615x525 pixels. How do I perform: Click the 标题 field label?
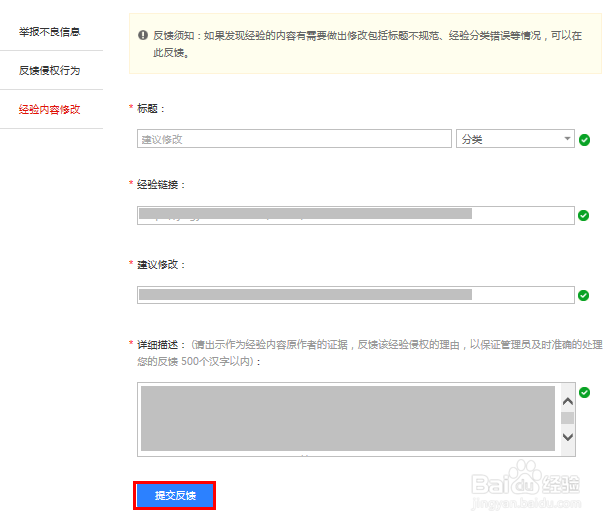151,109
